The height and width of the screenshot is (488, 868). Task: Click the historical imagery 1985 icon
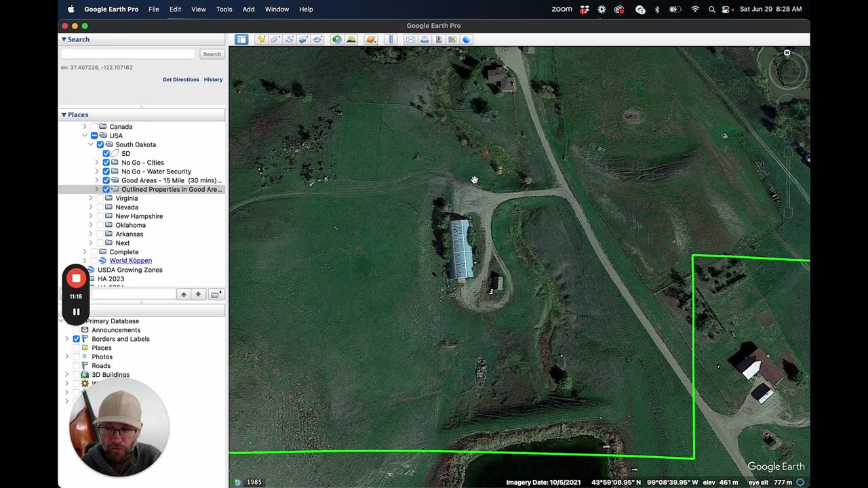(237, 482)
